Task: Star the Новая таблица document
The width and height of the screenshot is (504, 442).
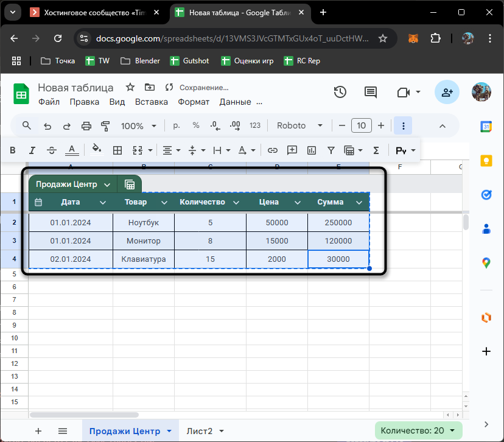Action: (130, 87)
